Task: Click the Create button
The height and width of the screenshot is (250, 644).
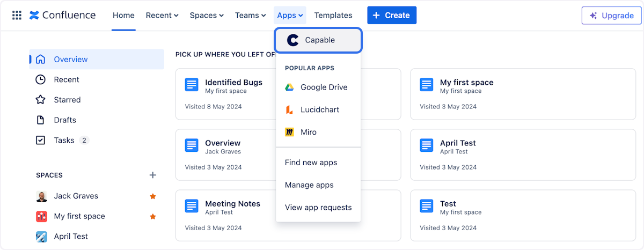Action: click(391, 16)
